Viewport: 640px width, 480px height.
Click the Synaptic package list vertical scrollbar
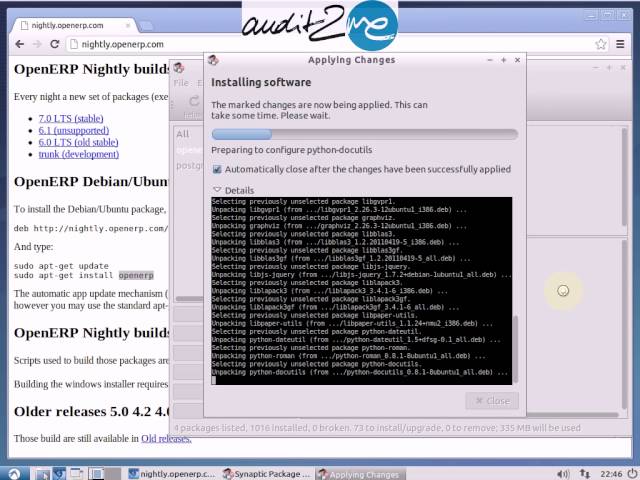coord(624,177)
